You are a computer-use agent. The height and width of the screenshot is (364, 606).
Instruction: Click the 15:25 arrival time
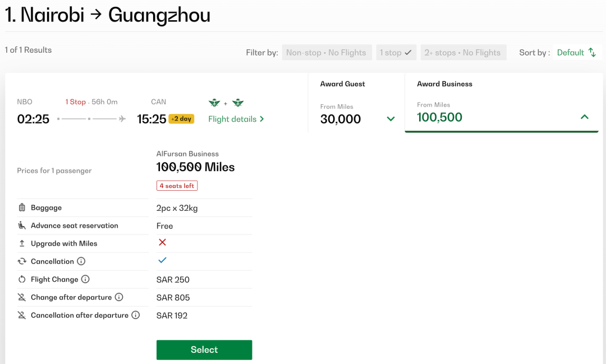(x=151, y=119)
